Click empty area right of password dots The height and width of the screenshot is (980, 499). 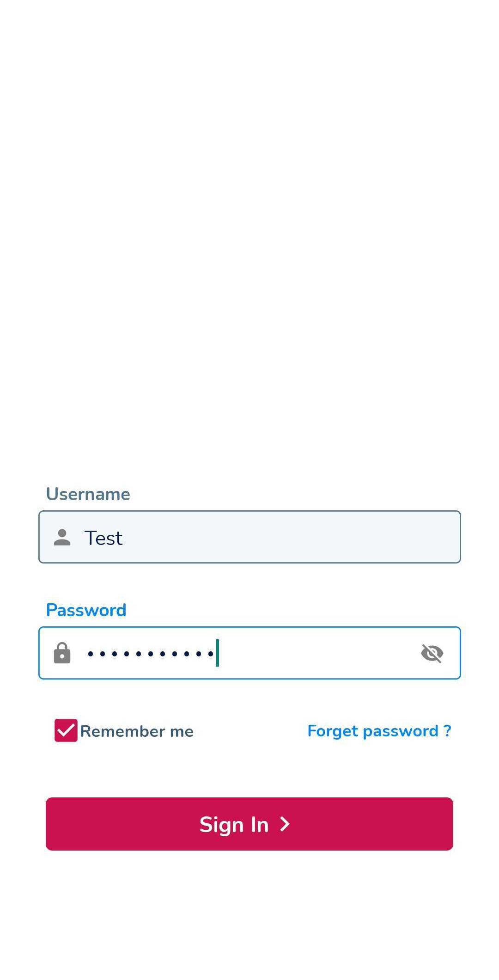pos(319,653)
